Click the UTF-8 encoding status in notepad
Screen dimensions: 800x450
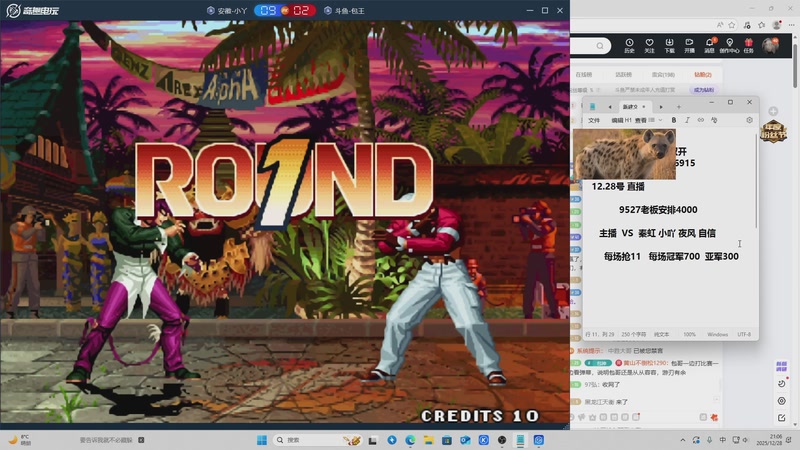click(x=744, y=335)
